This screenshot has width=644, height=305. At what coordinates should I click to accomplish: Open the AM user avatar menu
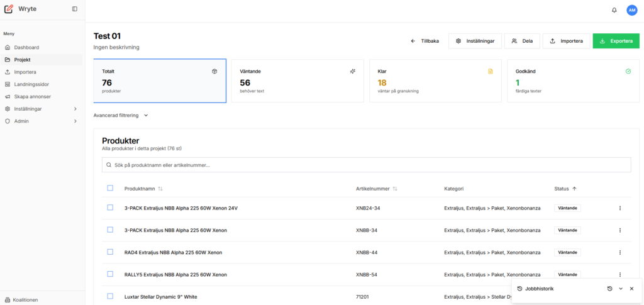631,10
